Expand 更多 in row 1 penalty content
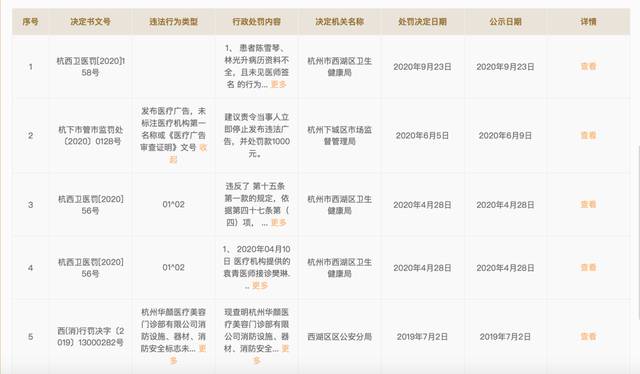Screen dimensions: 640x374 click(x=278, y=85)
